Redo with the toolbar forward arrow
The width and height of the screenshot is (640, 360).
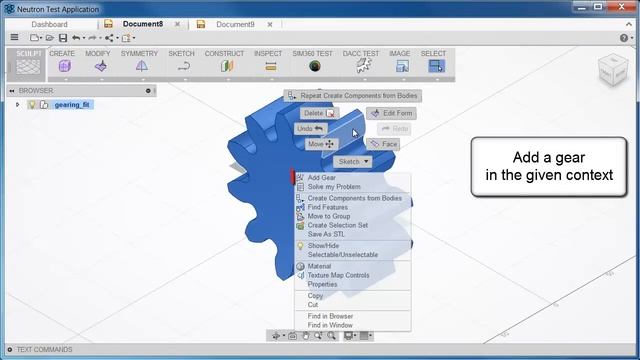click(93, 38)
